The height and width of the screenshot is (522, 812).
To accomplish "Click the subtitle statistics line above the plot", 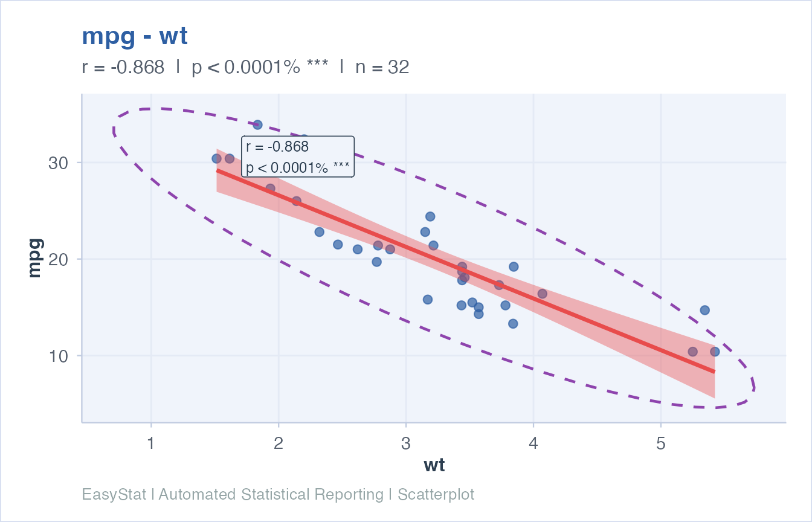I will pos(245,67).
